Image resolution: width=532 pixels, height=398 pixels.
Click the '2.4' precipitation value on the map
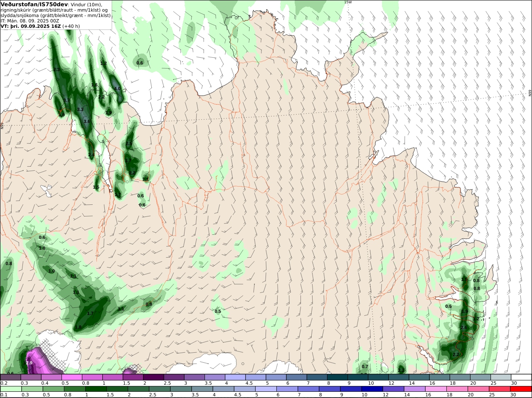91,155
